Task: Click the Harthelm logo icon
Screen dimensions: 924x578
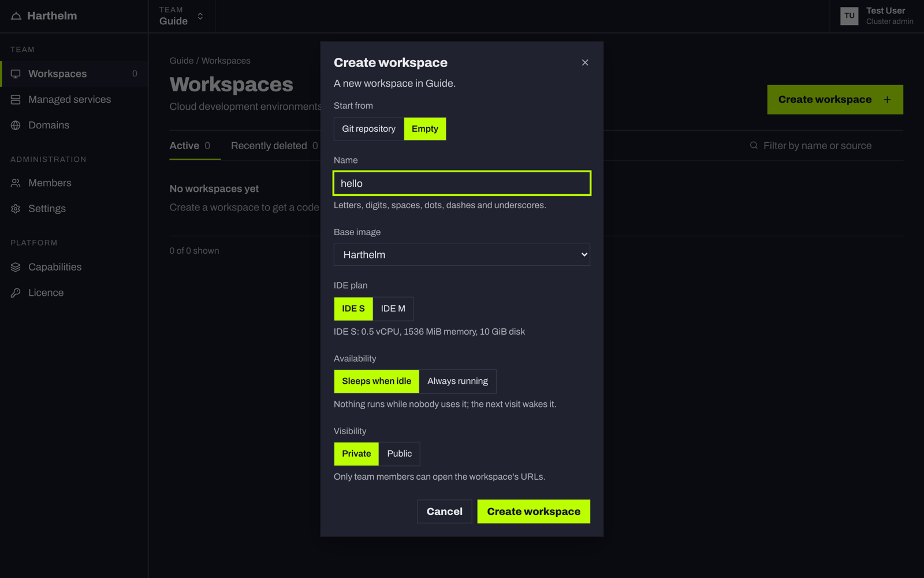Action: pyautogui.click(x=16, y=16)
